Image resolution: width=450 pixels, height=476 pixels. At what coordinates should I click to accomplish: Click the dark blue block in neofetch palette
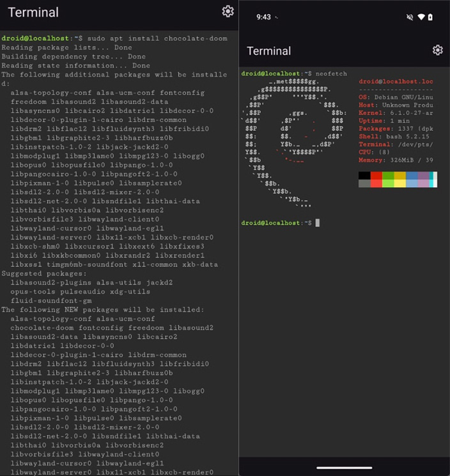[x=412, y=176]
